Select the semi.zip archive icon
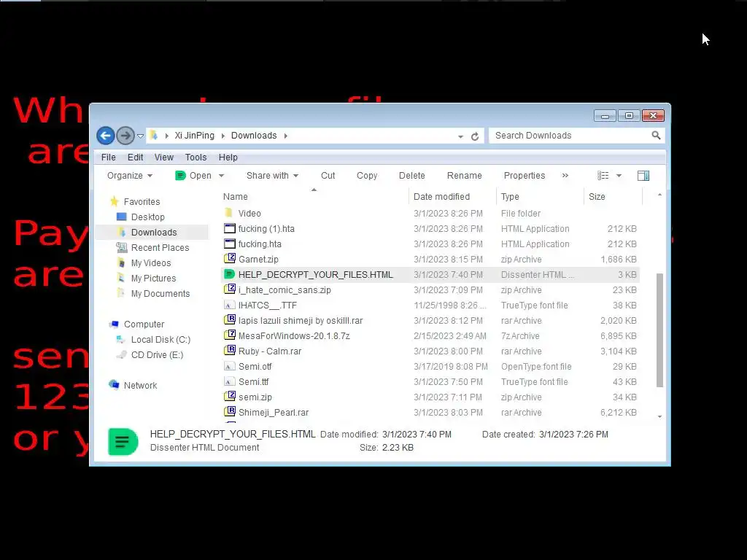The height and width of the screenshot is (560, 747). coord(230,396)
